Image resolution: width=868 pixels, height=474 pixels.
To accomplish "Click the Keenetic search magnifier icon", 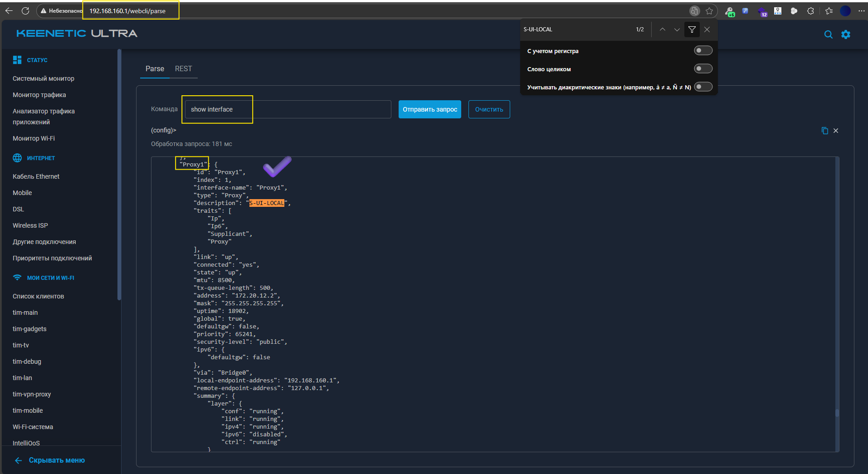I will tap(828, 34).
